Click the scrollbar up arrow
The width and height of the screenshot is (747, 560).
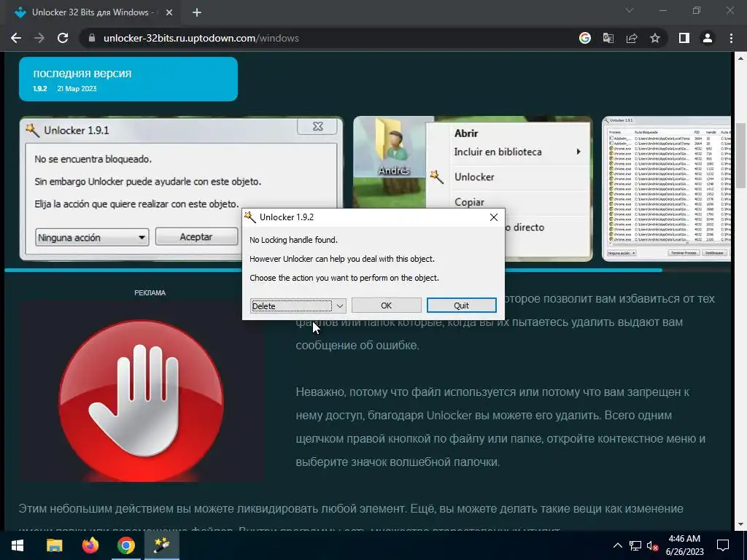pyautogui.click(x=740, y=58)
